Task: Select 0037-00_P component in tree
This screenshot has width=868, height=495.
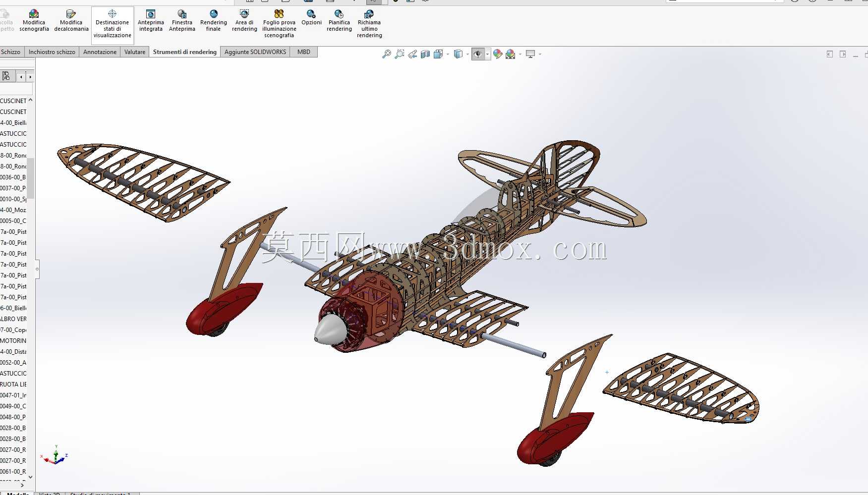Action: tap(13, 188)
